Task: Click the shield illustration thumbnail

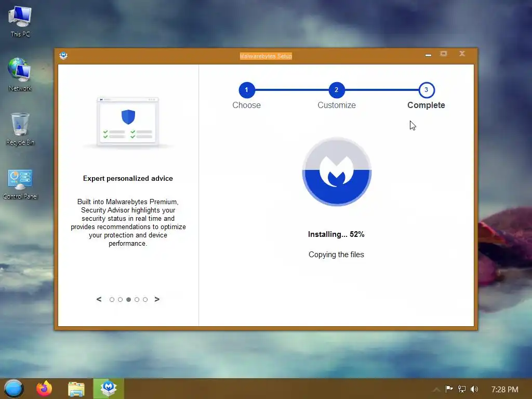Action: click(128, 122)
